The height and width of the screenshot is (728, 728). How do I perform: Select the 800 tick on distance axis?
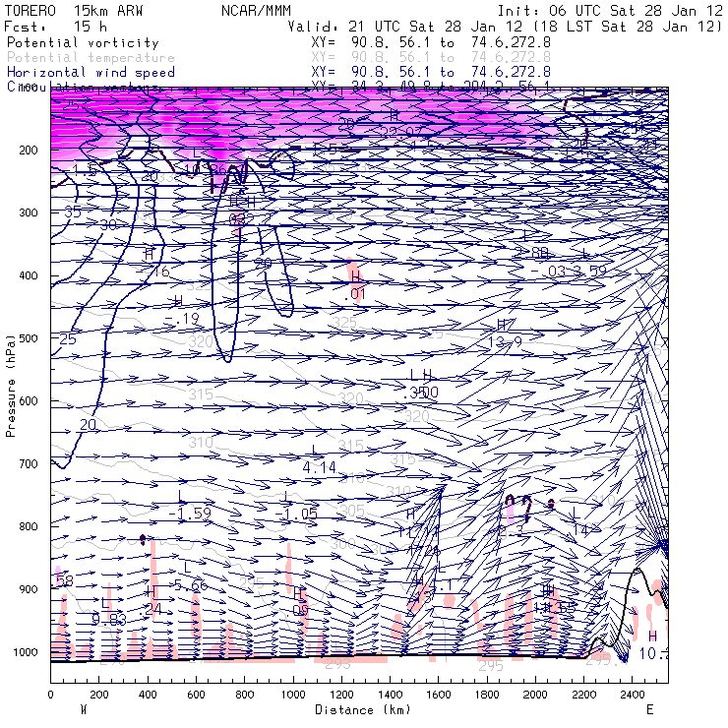tap(245, 695)
